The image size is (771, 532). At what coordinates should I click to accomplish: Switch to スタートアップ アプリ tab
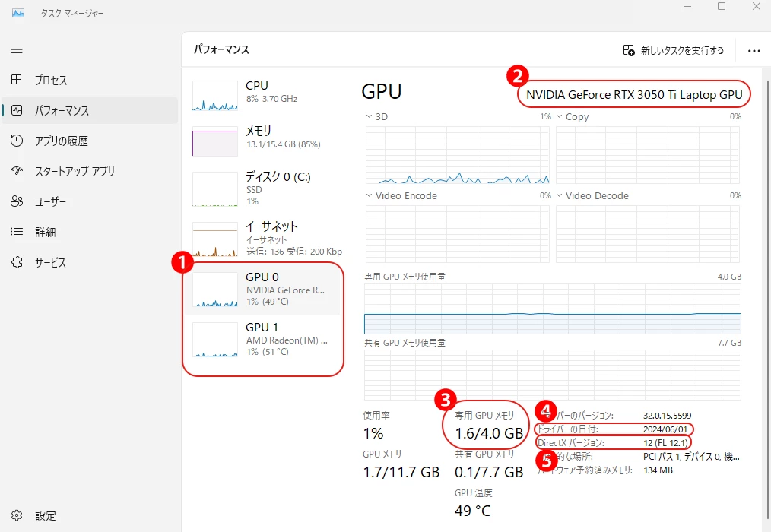90,171
